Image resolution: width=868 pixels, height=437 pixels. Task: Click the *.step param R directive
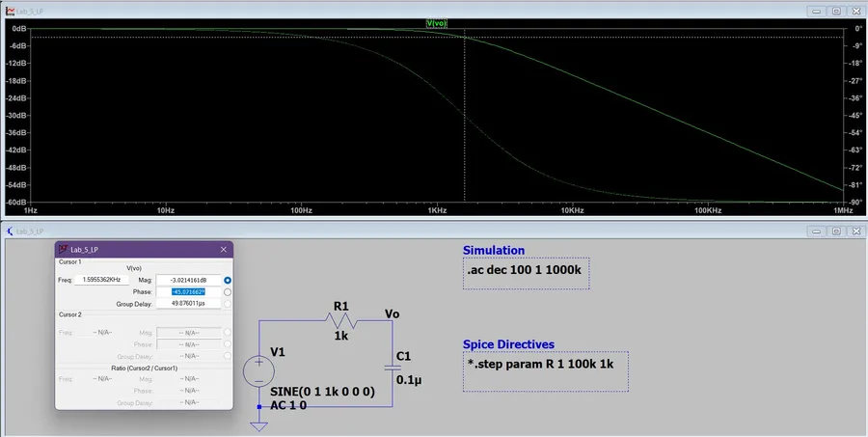[540, 364]
